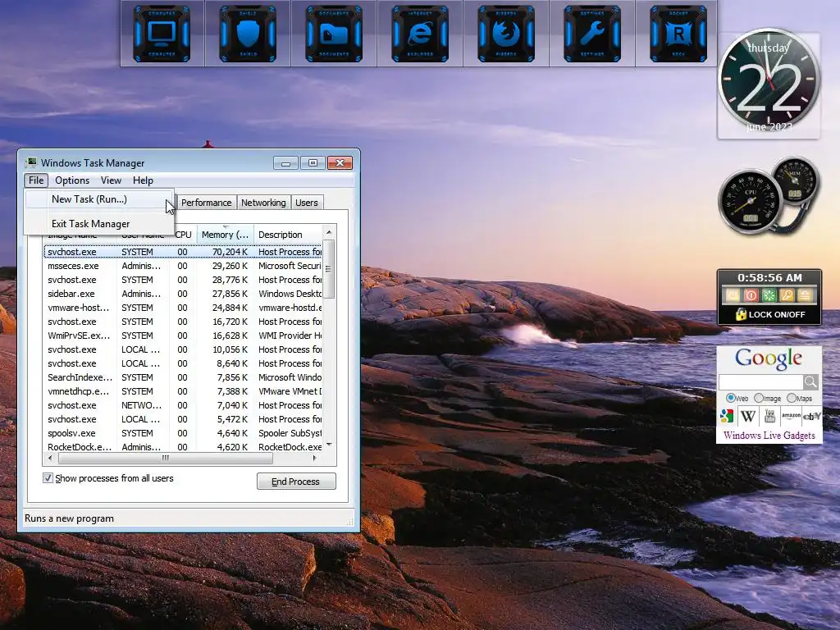
Task: Select the spoolsv.exe process row
Action: click(x=183, y=433)
